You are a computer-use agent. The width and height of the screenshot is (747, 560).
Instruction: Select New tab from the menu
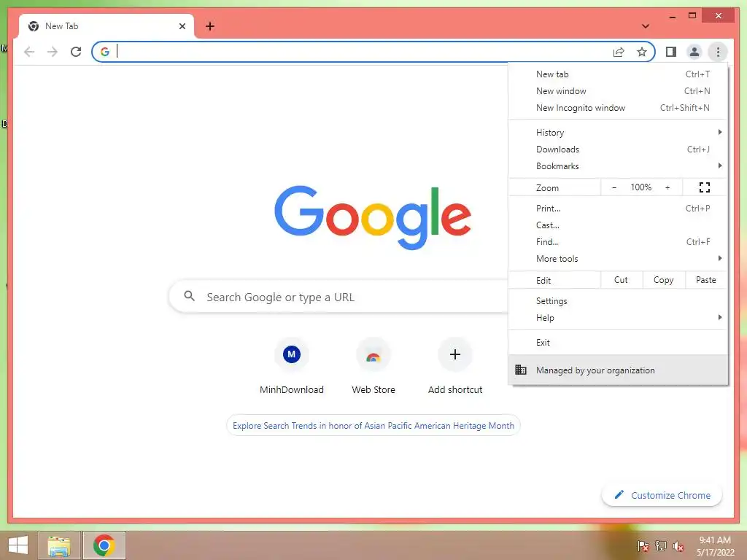(618, 74)
